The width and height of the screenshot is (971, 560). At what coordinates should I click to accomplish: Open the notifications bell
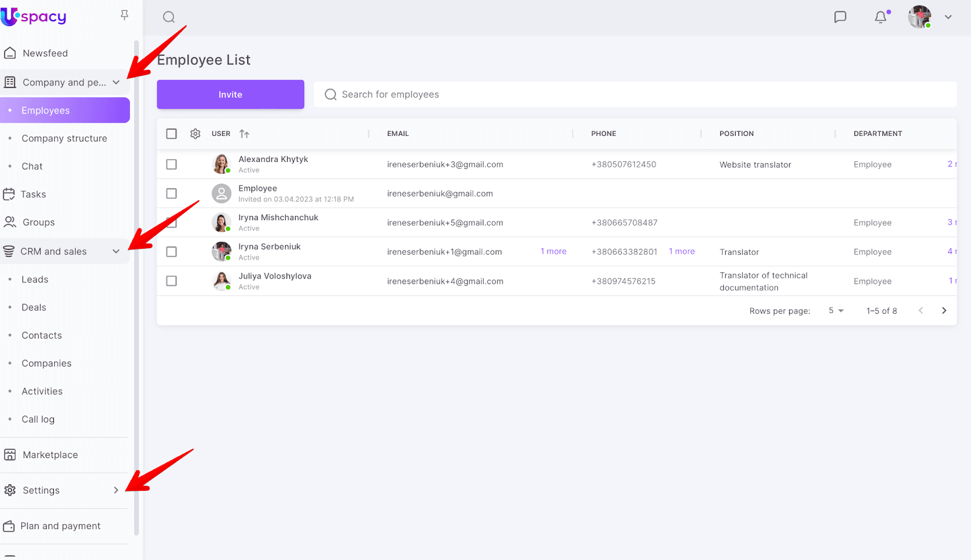(x=881, y=17)
